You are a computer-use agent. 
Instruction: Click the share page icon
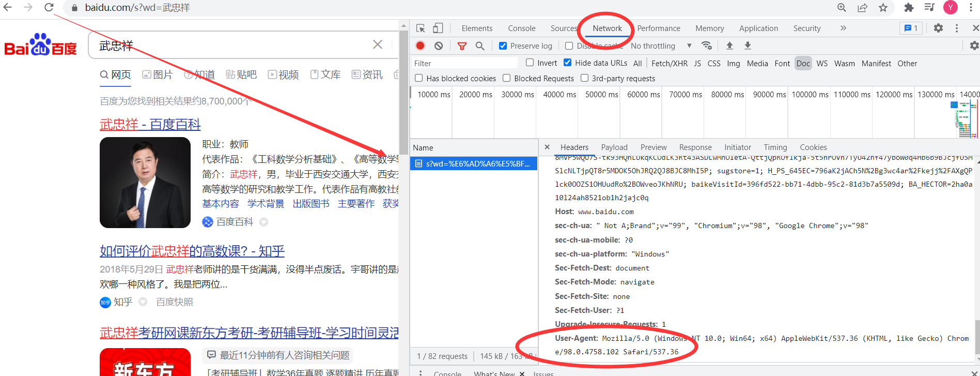click(862, 7)
